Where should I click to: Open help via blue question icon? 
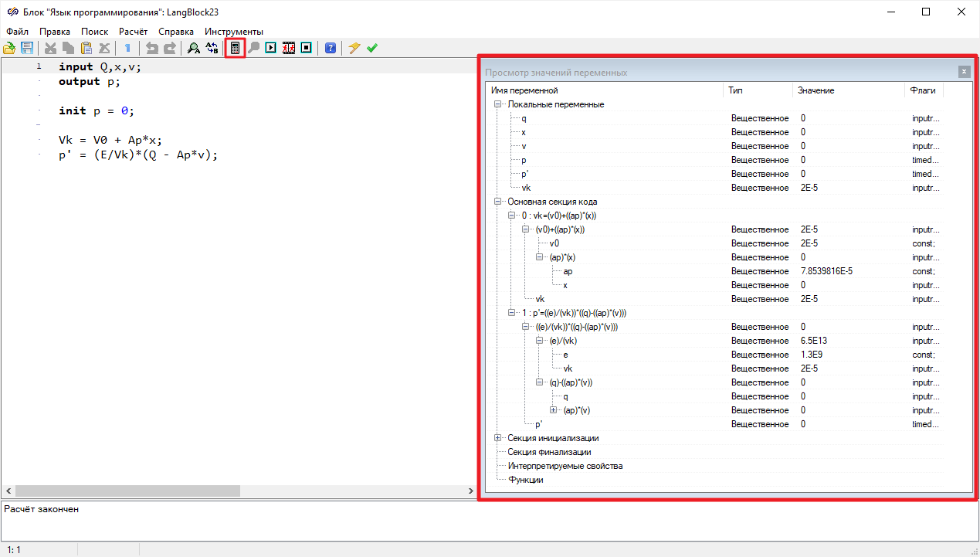point(331,48)
